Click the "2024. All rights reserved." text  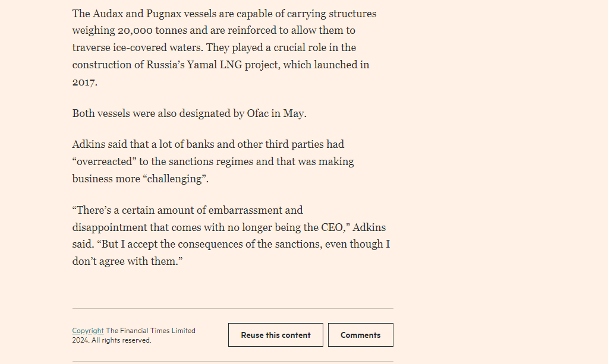pos(112,340)
